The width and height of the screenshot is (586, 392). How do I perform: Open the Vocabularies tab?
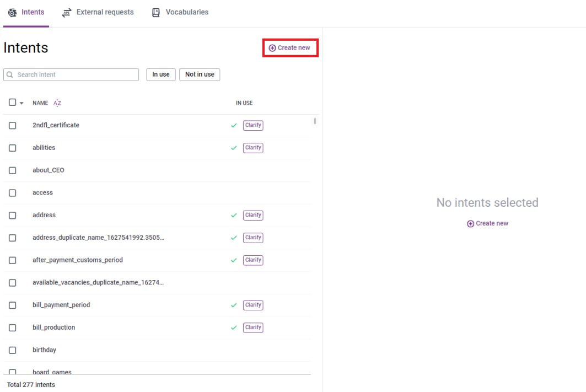187,12
